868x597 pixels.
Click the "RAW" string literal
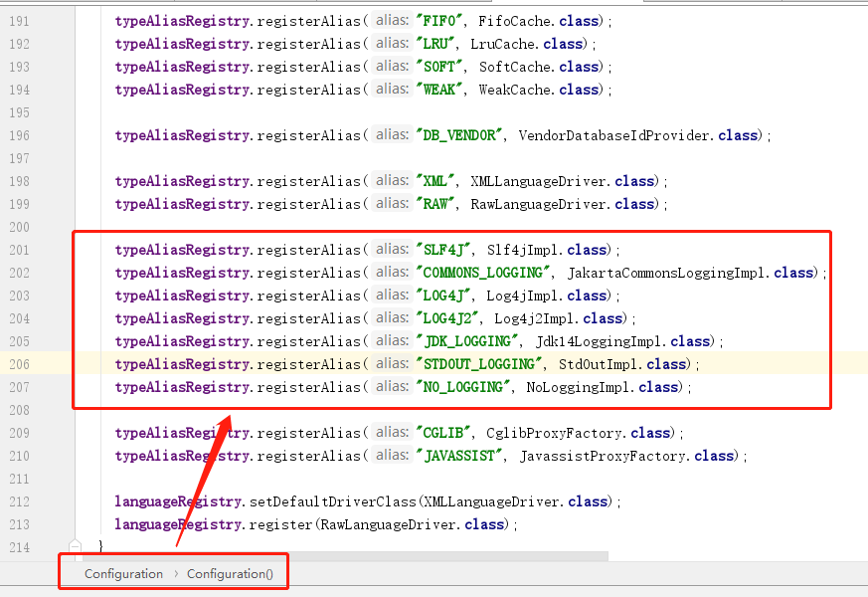click(x=437, y=204)
